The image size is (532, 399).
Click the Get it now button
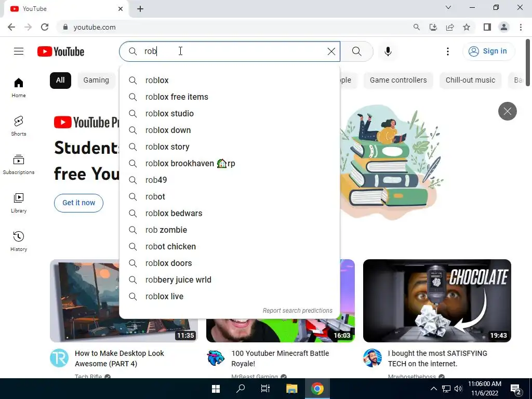tap(79, 203)
